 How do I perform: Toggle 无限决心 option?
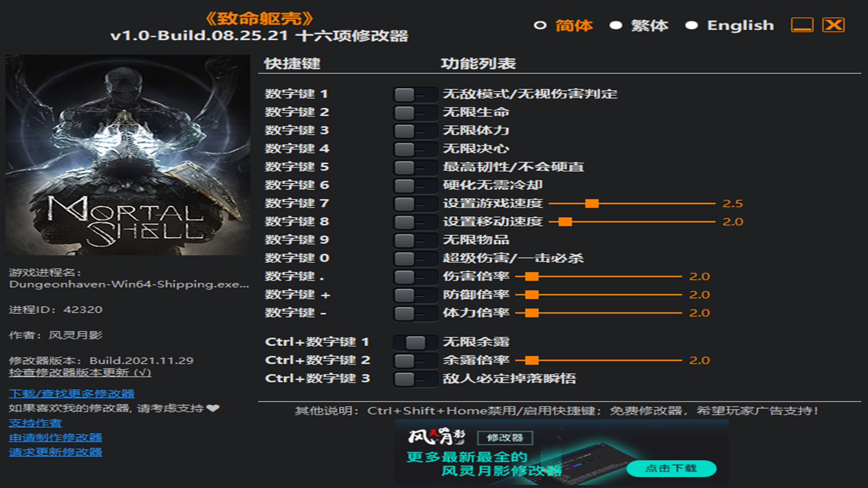tap(415, 149)
